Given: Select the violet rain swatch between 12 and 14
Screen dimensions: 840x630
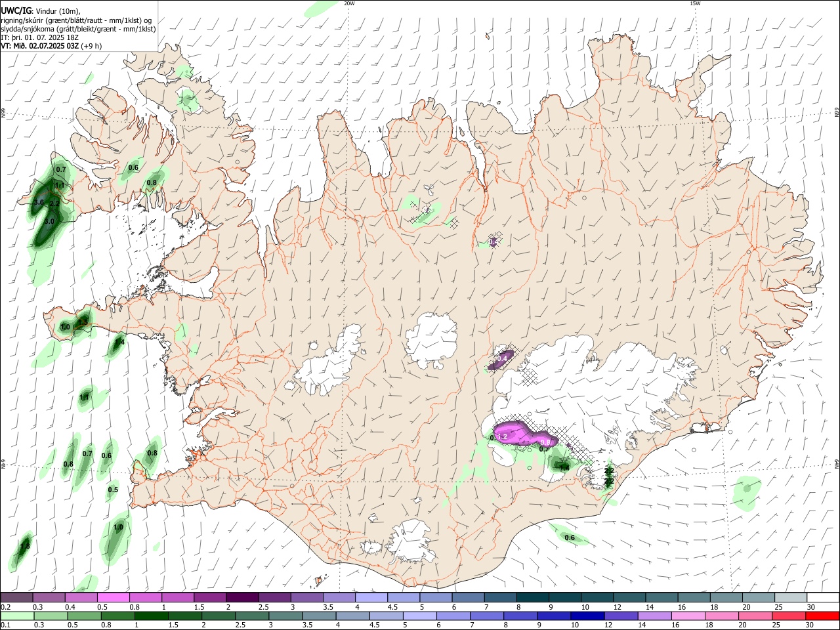Looking at the screenshot, I should pyautogui.click(x=620, y=616).
